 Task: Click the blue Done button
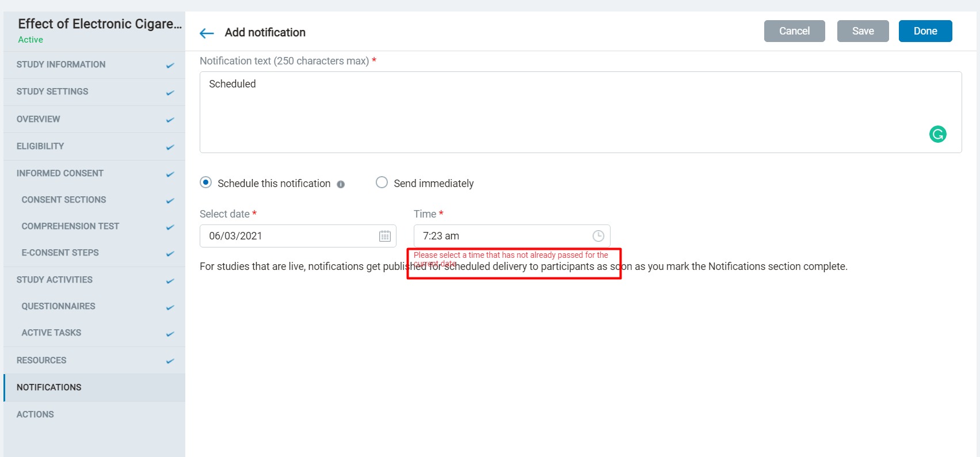925,31
